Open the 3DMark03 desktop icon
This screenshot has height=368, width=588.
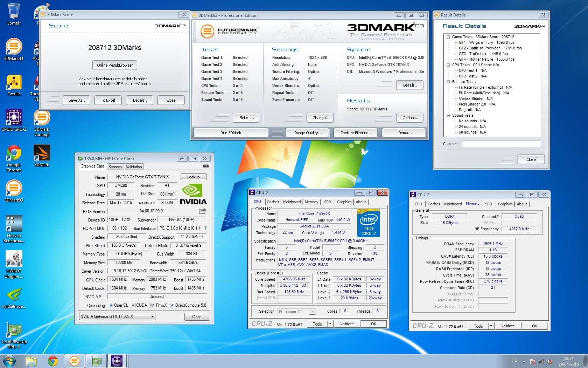pyautogui.click(x=14, y=191)
